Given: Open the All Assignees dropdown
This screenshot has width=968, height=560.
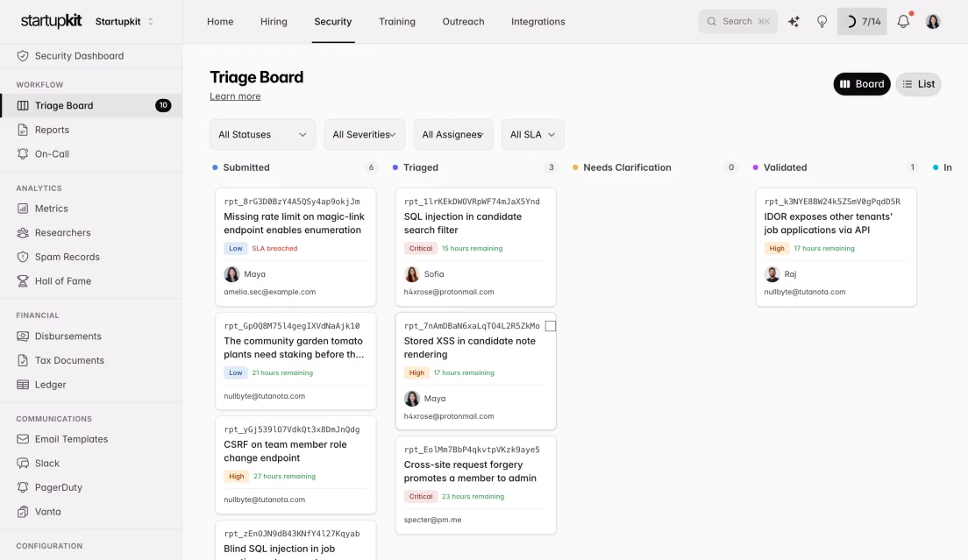Looking at the screenshot, I should (x=453, y=134).
